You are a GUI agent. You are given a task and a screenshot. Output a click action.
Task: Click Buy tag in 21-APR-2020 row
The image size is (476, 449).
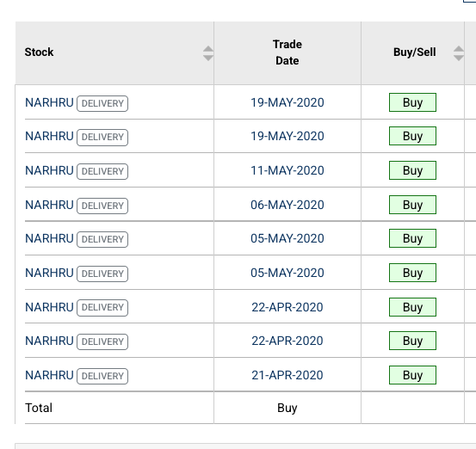point(412,375)
